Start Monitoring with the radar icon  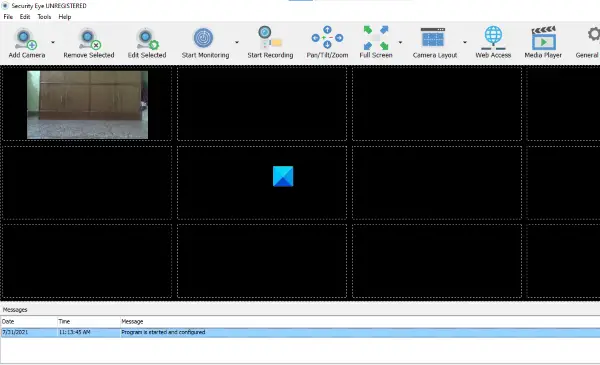205,42
